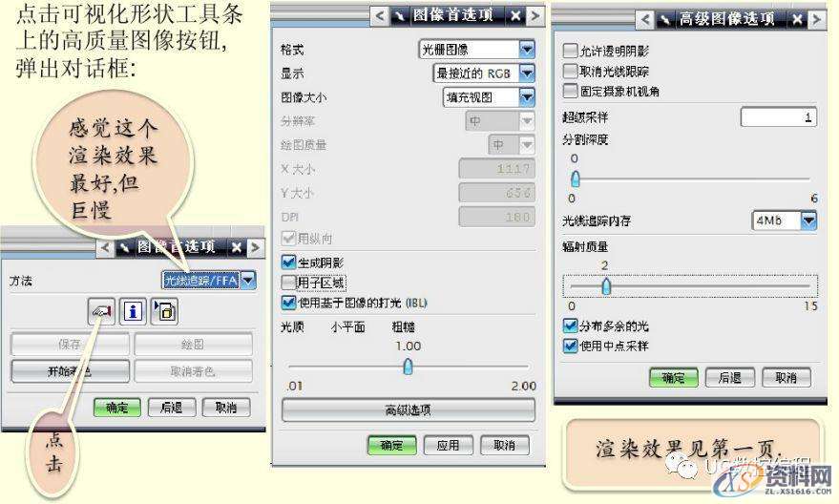Toggle the 生成阴影 checkbox
This screenshot has height=504, width=839.
click(x=288, y=262)
